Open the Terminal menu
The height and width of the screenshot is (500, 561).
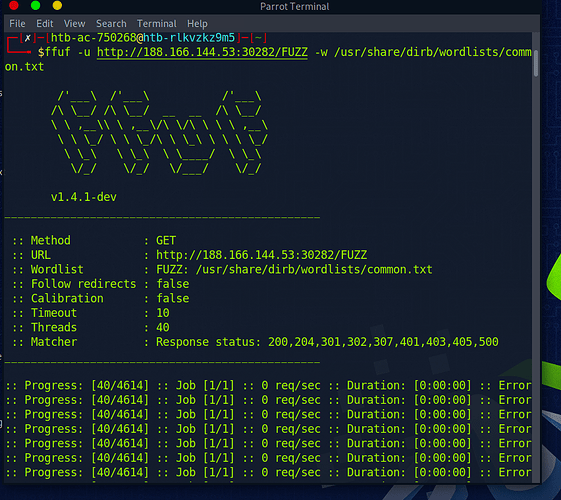(x=157, y=24)
